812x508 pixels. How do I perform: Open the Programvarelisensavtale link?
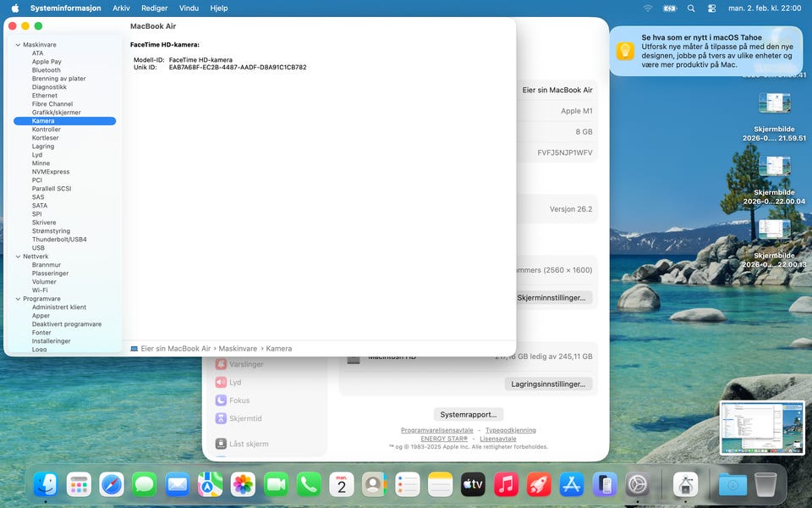436,430
